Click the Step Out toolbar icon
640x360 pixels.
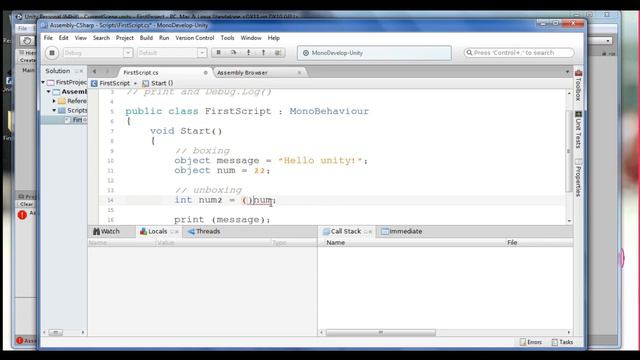pos(263,52)
